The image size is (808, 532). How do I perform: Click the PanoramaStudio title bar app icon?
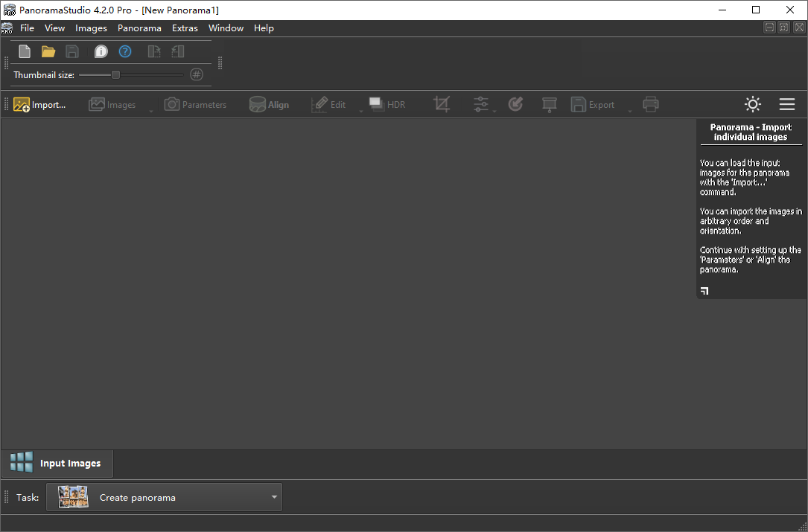point(9,10)
